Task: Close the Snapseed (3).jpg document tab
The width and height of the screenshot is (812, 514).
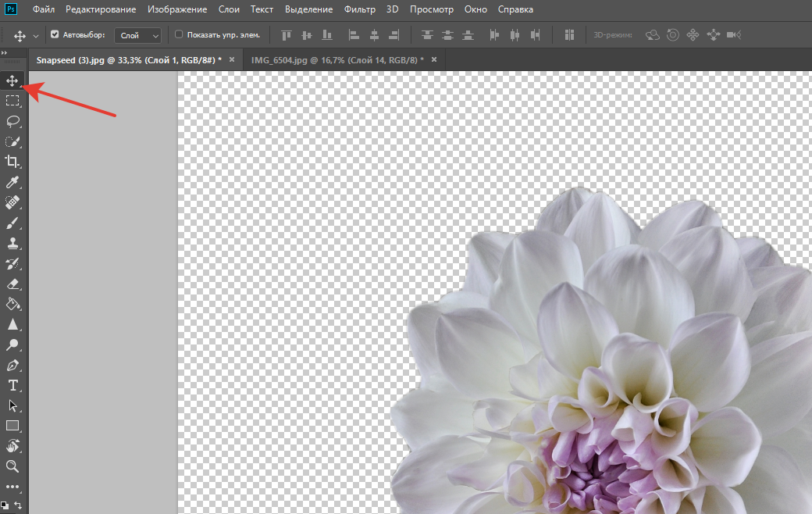Action: [x=232, y=59]
